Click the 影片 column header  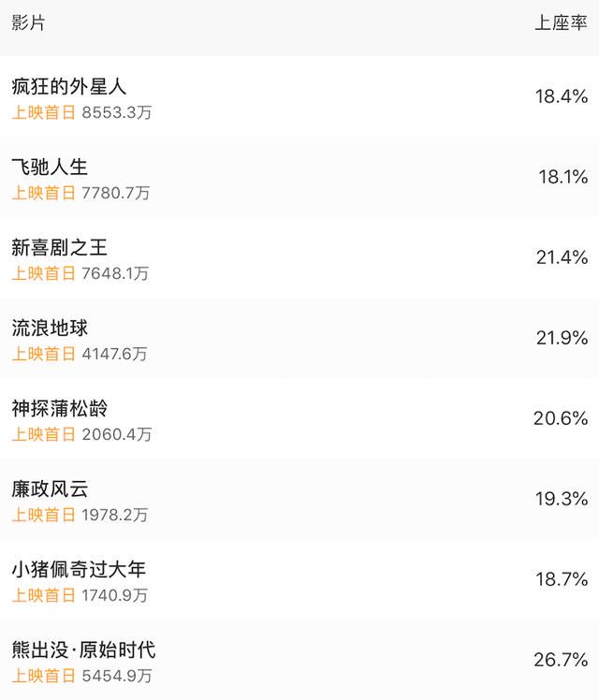click(x=28, y=22)
